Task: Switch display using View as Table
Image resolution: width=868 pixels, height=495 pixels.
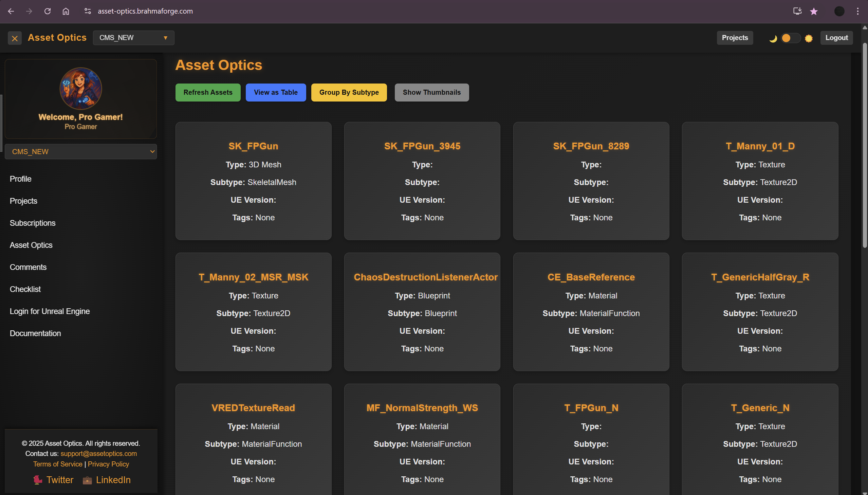Action: pos(276,92)
